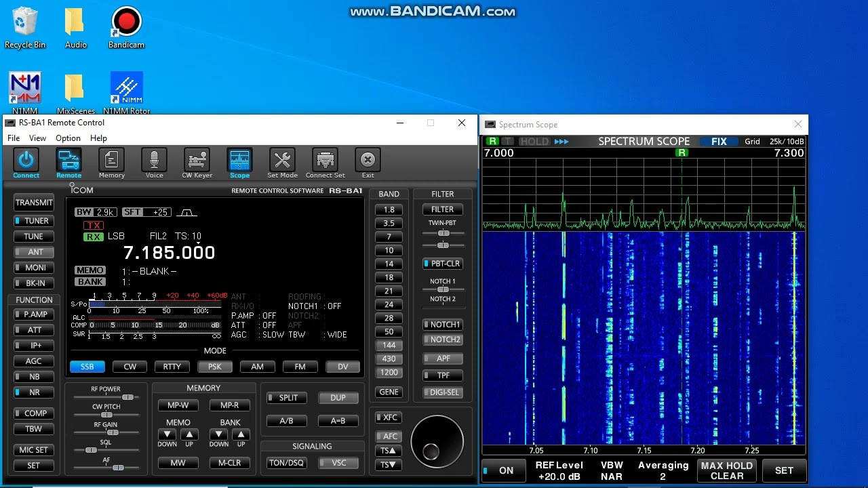
Task: Click the scope SET button
Action: click(x=784, y=470)
